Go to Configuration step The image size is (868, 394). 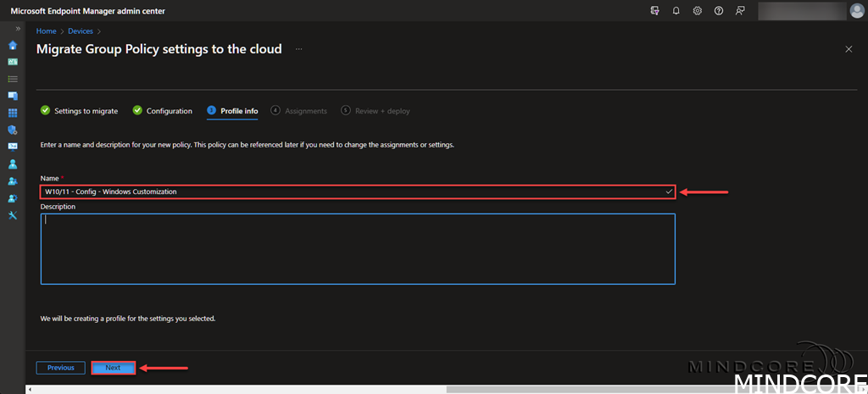click(169, 111)
